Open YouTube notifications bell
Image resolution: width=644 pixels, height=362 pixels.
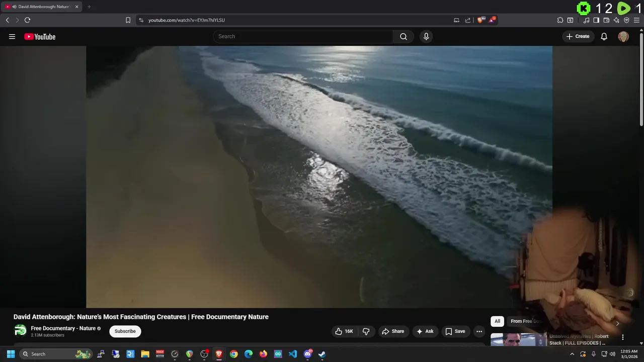[x=604, y=36]
